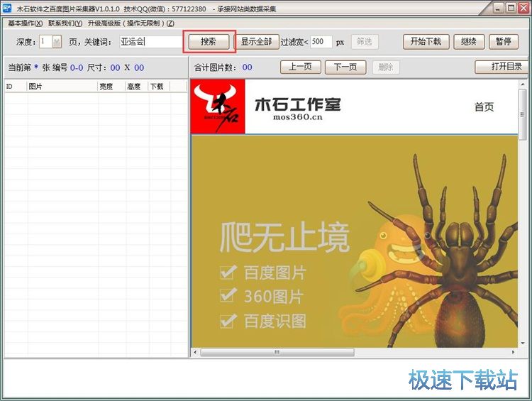Click the horizontal scrollbar thumb
The height and width of the screenshot is (401, 532).
tap(277, 352)
